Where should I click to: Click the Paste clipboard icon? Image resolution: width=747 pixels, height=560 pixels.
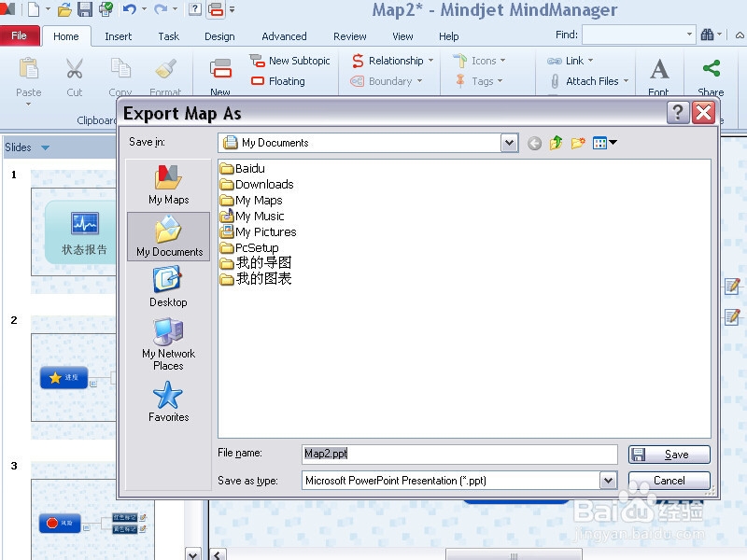point(29,69)
